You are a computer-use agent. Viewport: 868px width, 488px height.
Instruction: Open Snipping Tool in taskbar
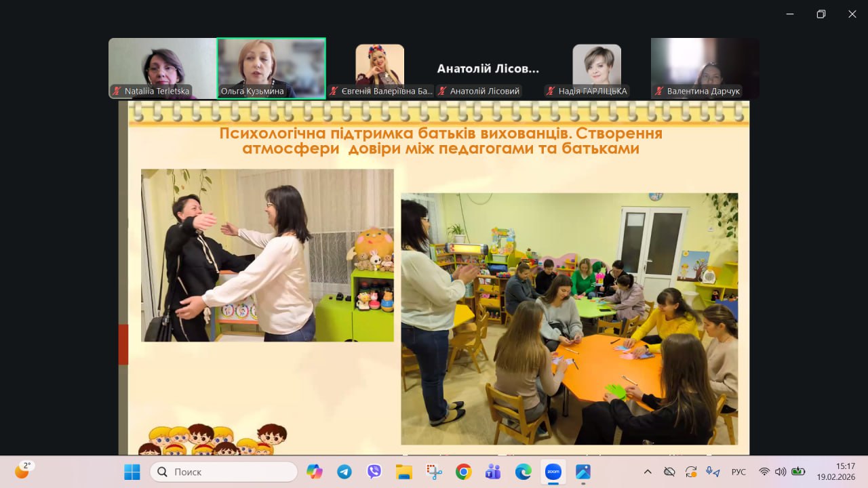click(x=434, y=472)
